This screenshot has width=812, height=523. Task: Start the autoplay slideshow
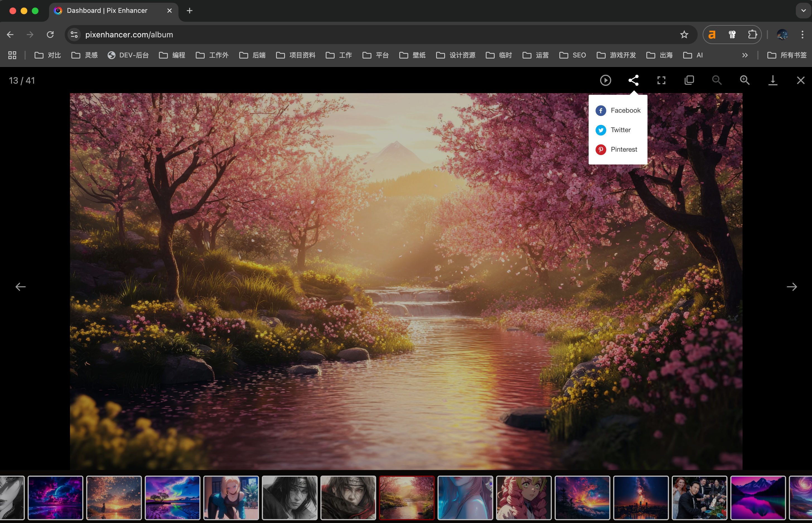pos(606,81)
